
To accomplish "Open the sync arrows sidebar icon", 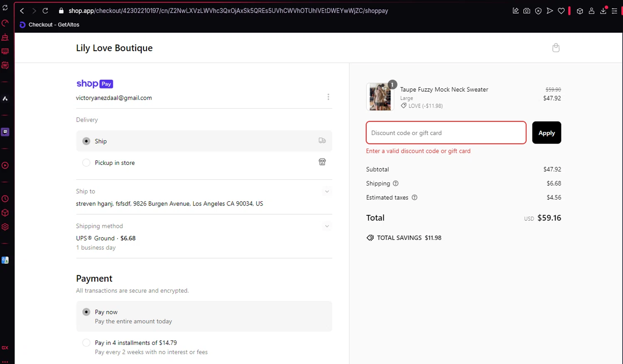I will 5,8.
